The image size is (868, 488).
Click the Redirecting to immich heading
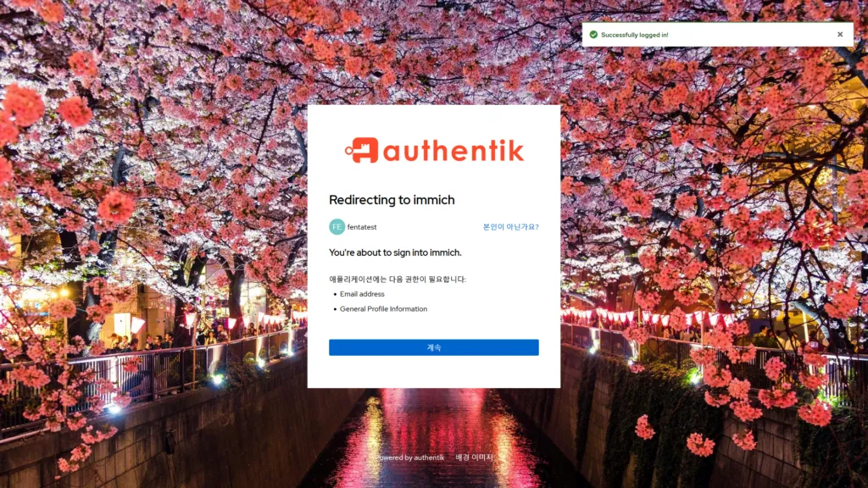(x=392, y=200)
